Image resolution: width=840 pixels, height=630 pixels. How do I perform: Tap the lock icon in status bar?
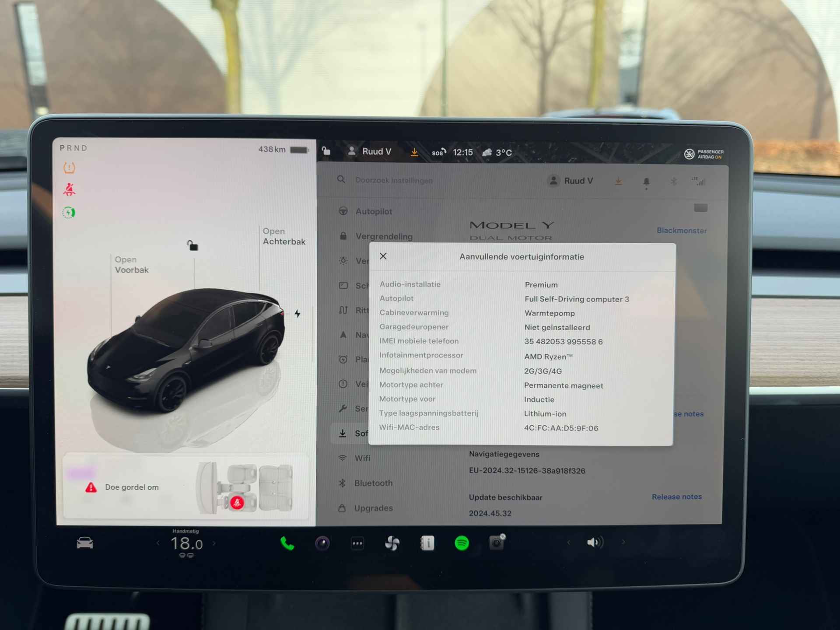(326, 151)
